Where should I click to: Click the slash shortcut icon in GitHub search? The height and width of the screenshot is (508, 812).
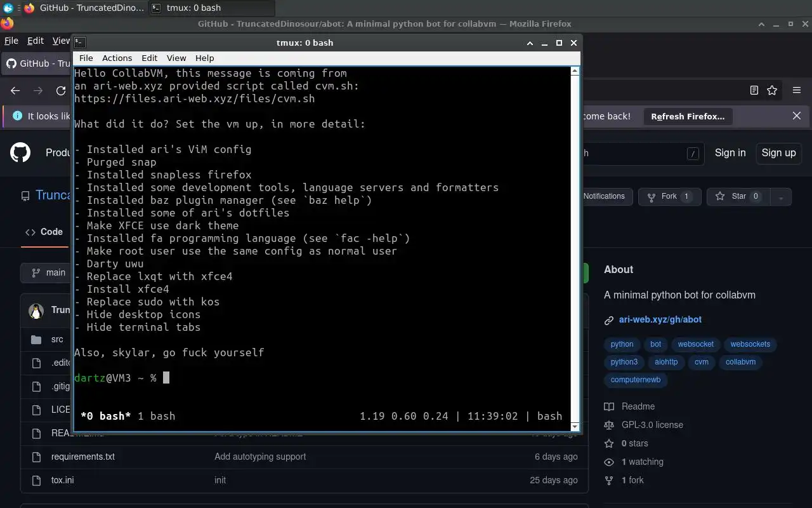(x=693, y=153)
